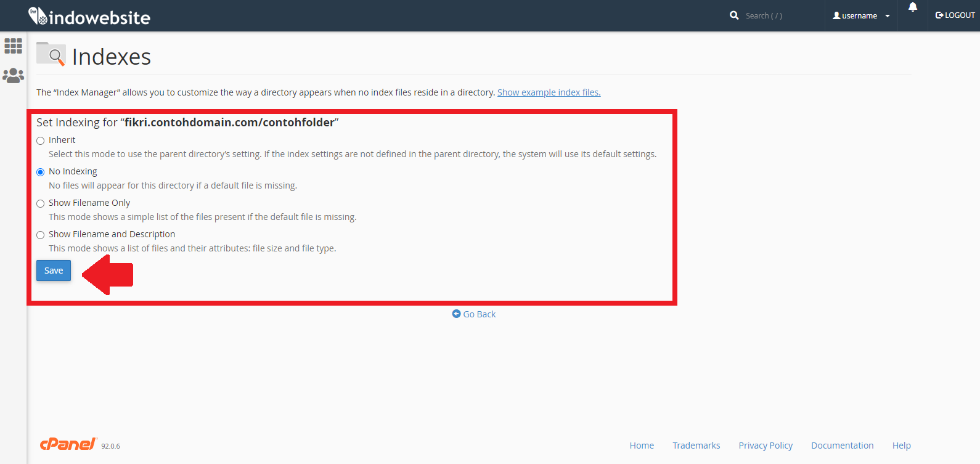Click the cPanel logo in footer
Image resolution: width=980 pixels, height=464 pixels.
point(68,444)
